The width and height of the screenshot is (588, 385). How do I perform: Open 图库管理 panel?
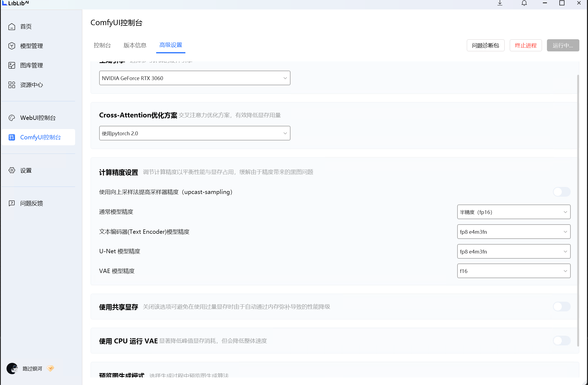tap(32, 65)
